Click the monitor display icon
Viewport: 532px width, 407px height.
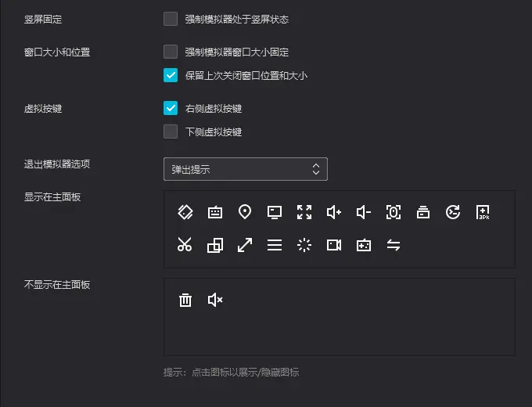click(275, 212)
